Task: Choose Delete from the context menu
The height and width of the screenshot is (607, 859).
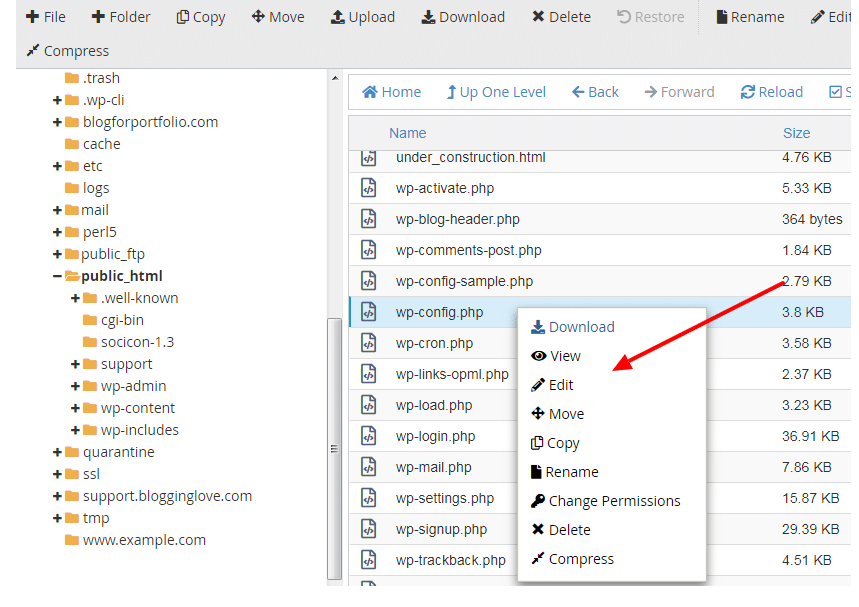Action: click(x=561, y=530)
